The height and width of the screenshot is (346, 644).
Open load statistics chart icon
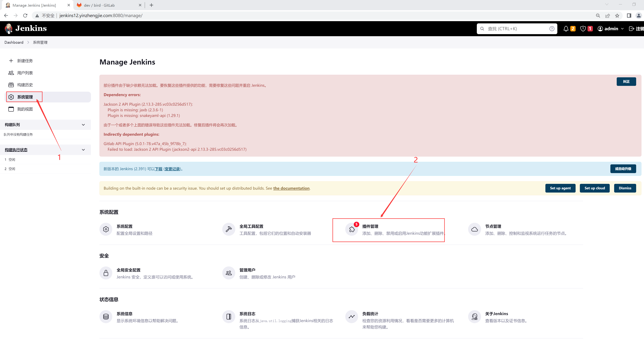coord(352,317)
